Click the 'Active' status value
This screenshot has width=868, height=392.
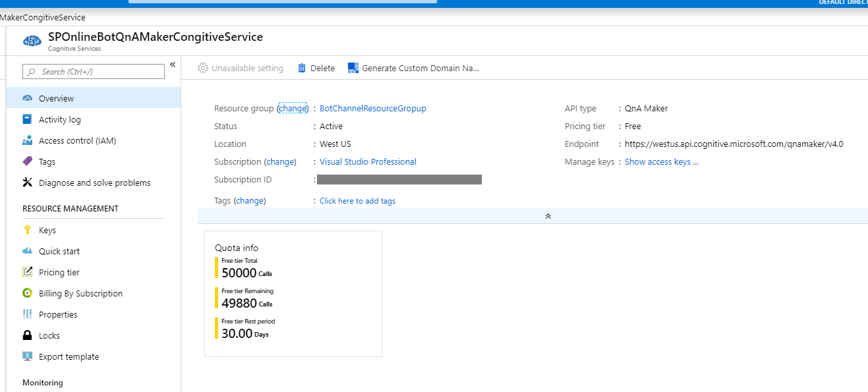click(331, 126)
